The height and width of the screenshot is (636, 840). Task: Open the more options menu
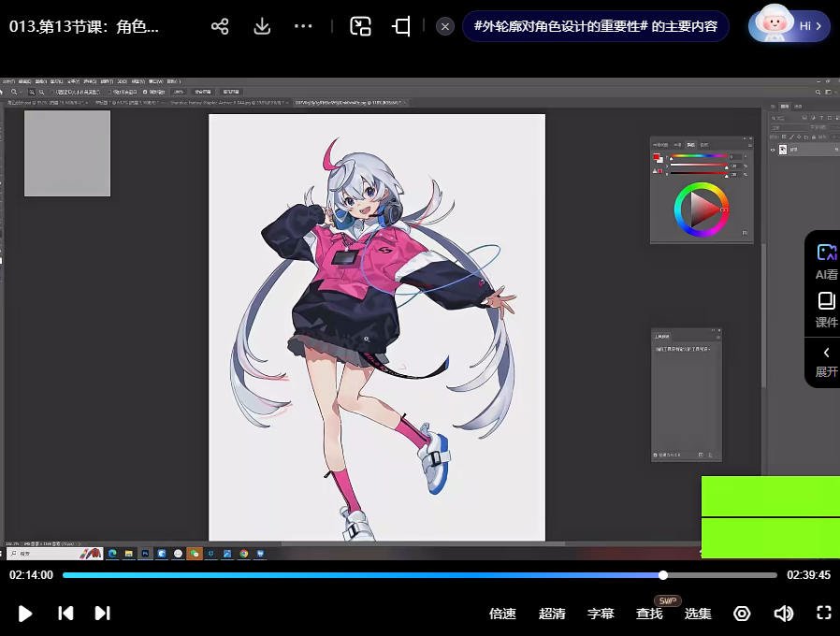click(x=303, y=26)
